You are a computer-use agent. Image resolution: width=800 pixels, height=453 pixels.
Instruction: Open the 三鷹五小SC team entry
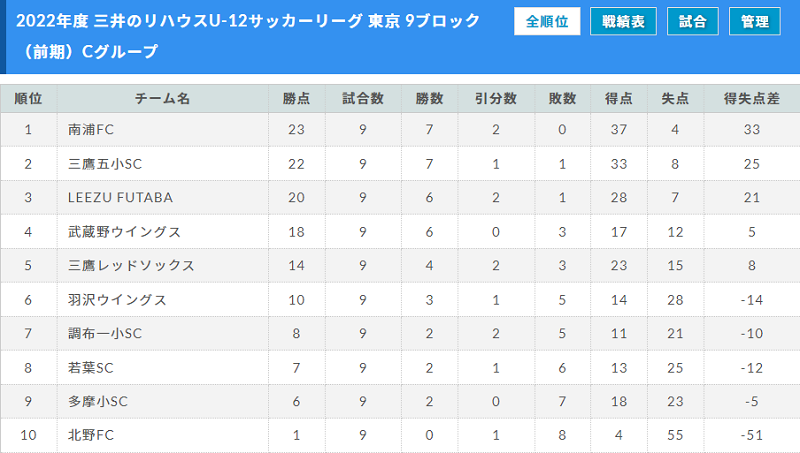(x=105, y=164)
